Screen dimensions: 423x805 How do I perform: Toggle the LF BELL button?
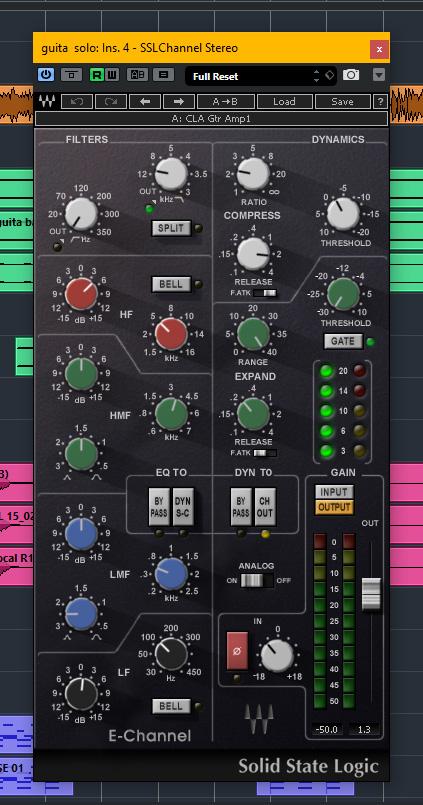point(171,706)
